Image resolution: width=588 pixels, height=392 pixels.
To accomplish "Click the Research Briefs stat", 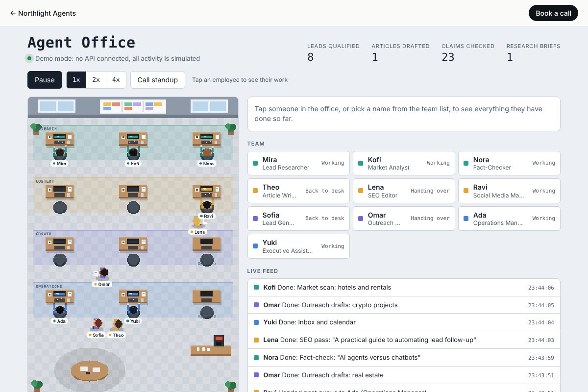I will pos(533,53).
